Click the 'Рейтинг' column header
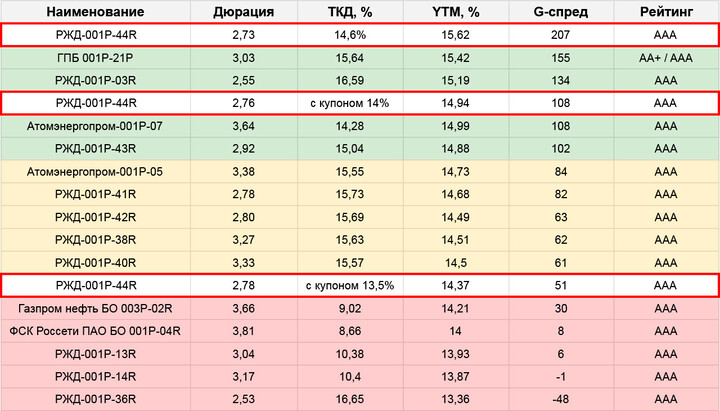Image resolution: width=720 pixels, height=411 pixels. [666, 12]
